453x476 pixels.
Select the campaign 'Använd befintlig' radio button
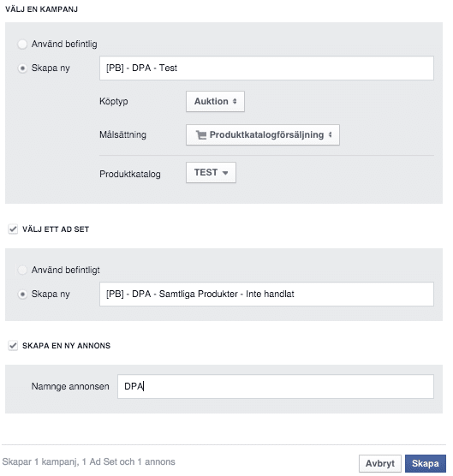tap(22, 45)
